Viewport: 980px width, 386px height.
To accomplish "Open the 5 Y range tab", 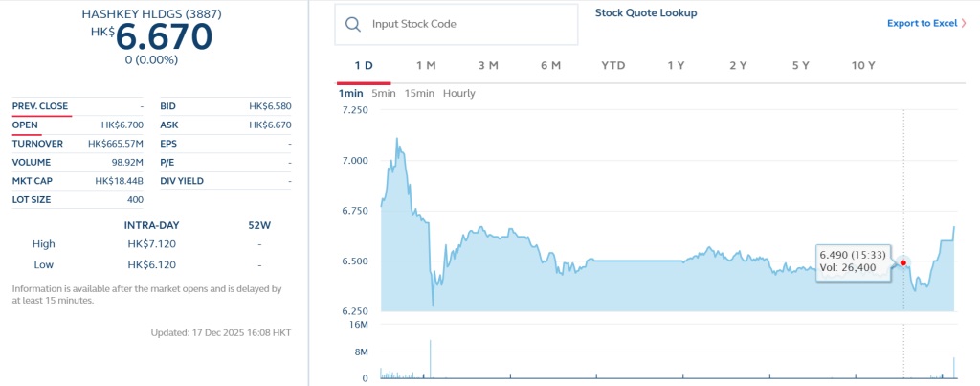I will (x=801, y=66).
